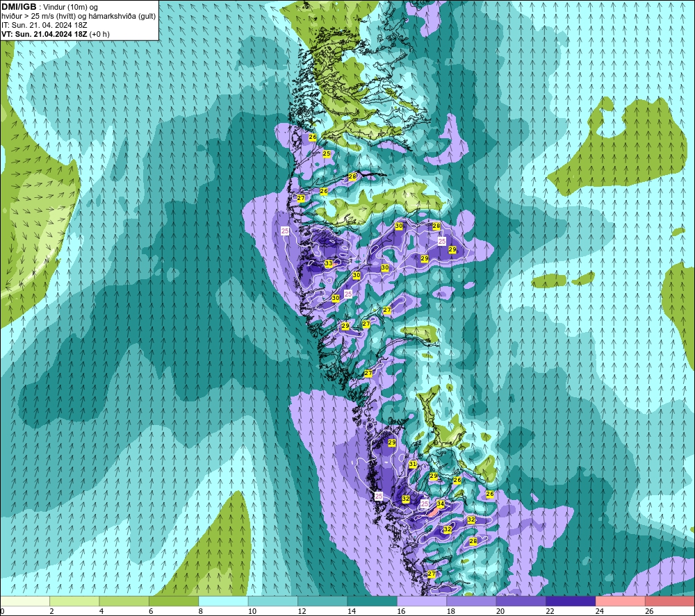
Task: Click the small pink wind patch beside label 34
Action: (x=435, y=512)
